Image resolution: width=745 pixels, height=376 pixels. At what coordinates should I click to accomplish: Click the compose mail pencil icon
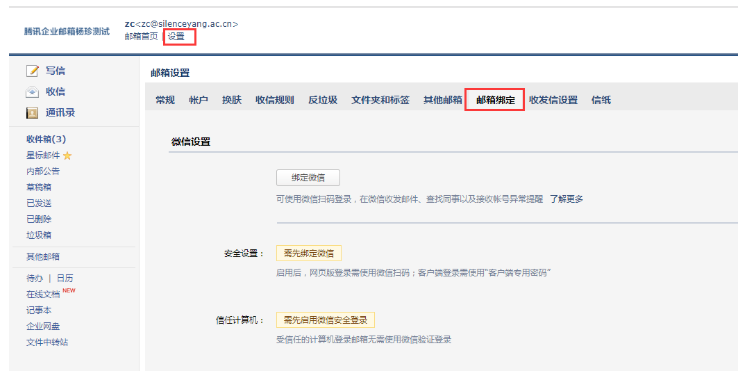point(32,71)
